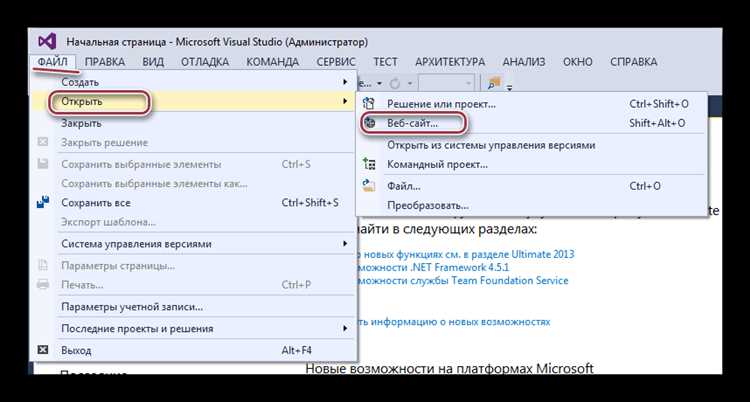Click the toolbar refresh circular arrow icon
The height and width of the screenshot is (402, 750).
(x=395, y=84)
